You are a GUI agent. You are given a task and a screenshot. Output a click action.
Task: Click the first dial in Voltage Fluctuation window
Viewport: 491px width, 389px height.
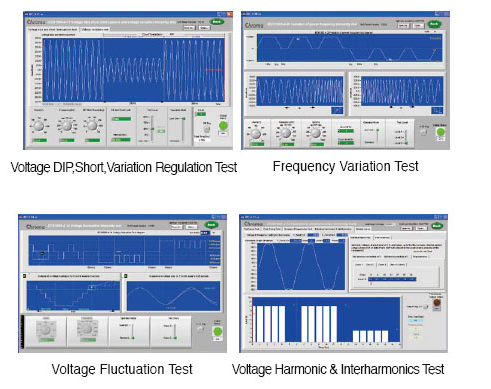46,329
